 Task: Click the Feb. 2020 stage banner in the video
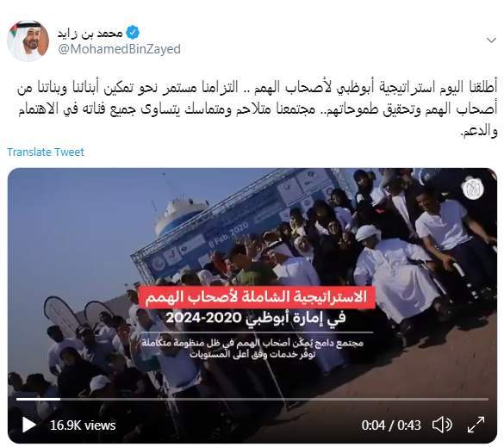228,235
